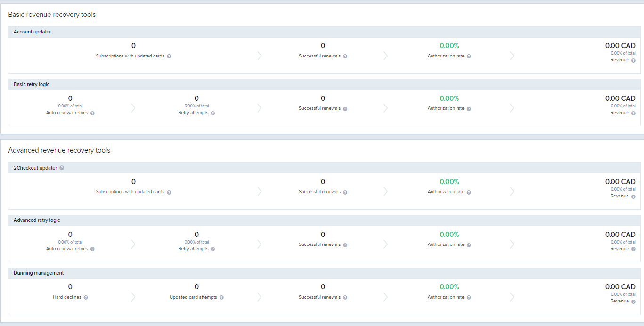Click help icon next to Account updater Successful renewals

pyautogui.click(x=345, y=56)
